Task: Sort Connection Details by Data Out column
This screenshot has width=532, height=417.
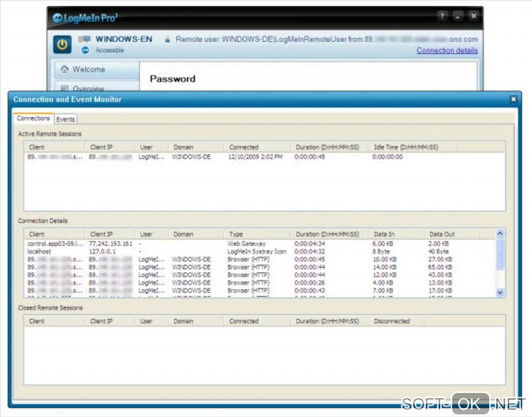Action: [x=452, y=234]
